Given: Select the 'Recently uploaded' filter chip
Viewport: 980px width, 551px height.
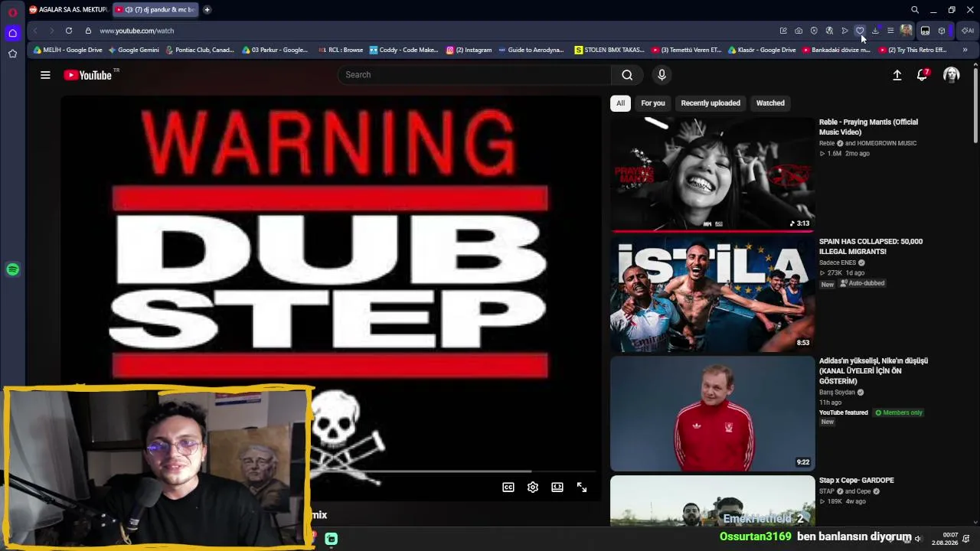Looking at the screenshot, I should 710,103.
